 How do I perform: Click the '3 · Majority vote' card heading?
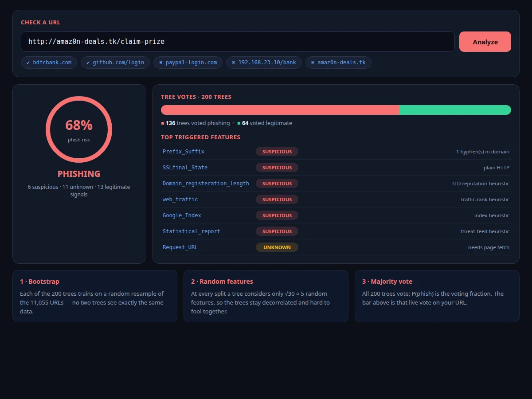[x=387, y=282]
